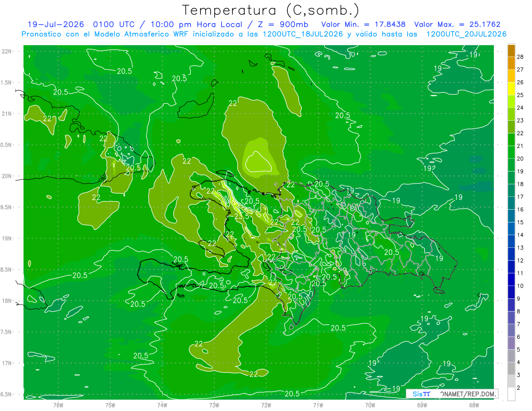Select the "Z = 900mb" level text
This screenshot has width=532, height=411.
[x=284, y=24]
